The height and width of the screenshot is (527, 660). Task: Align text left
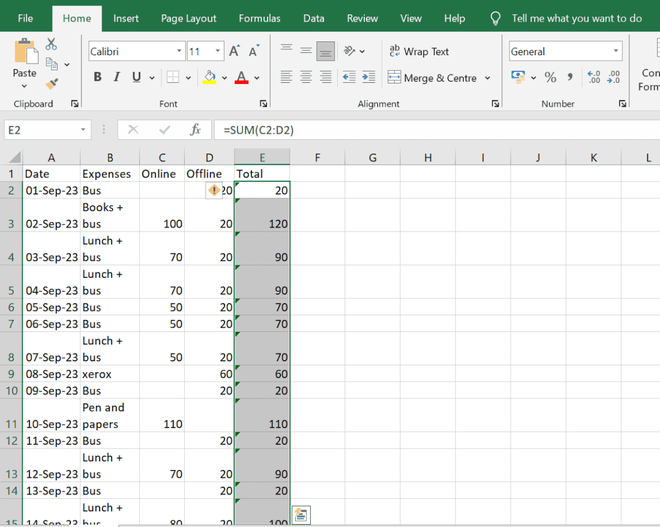(286, 77)
